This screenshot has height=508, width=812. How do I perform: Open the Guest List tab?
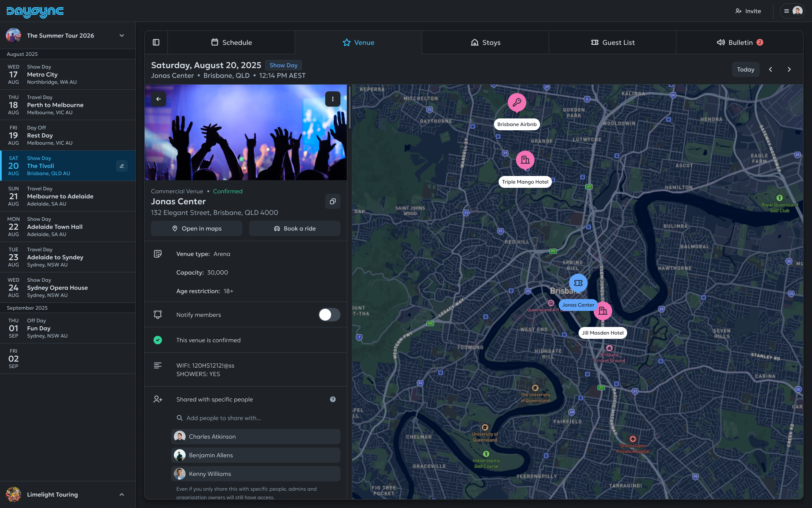click(612, 42)
